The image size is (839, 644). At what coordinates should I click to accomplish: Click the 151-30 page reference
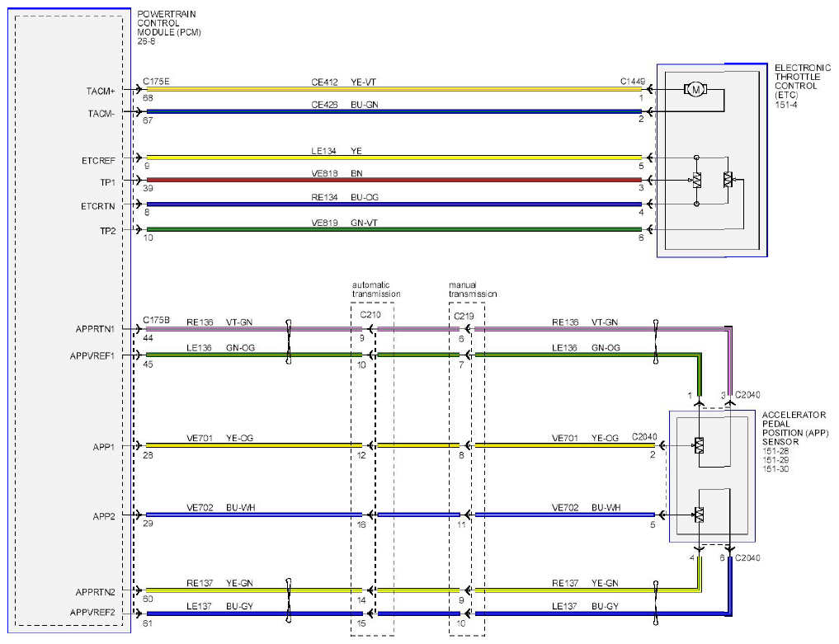click(775, 469)
